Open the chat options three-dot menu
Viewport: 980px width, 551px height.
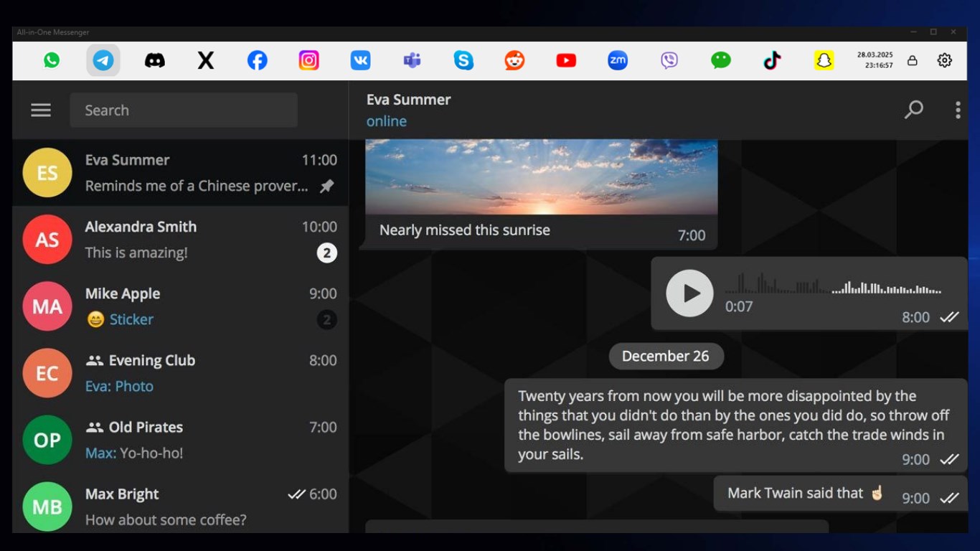point(957,109)
